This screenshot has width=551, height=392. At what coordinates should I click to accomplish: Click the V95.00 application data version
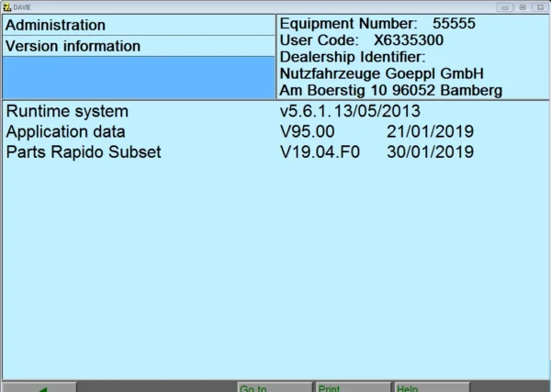[x=307, y=131]
